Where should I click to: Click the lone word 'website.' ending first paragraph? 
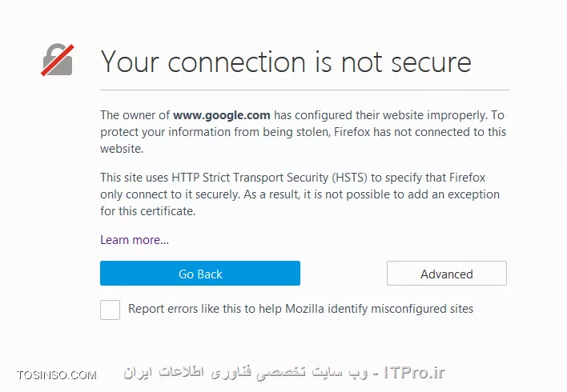tap(122, 149)
